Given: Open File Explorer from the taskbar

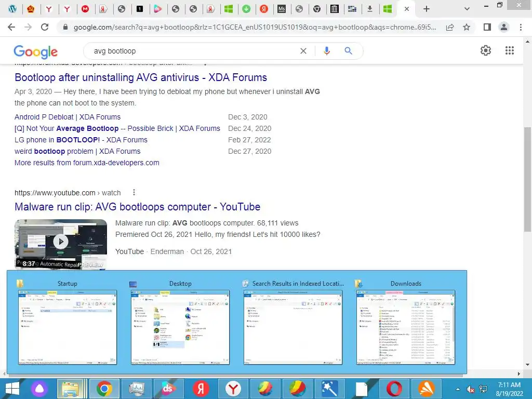Looking at the screenshot, I should pos(70,389).
